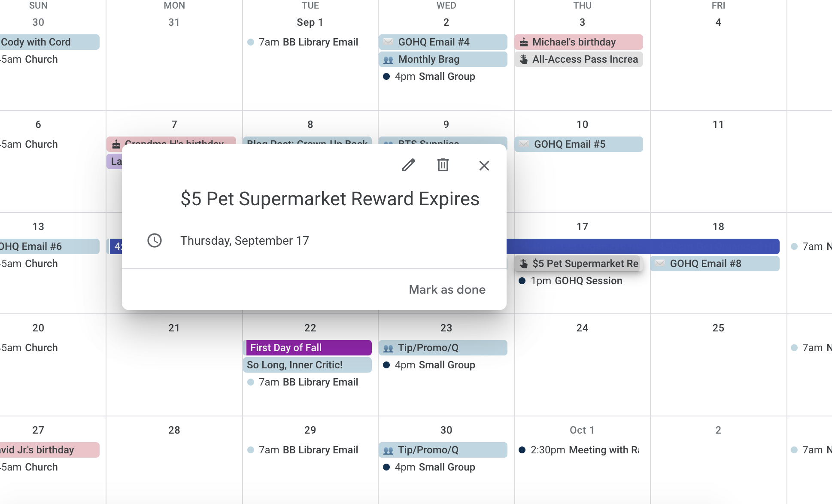Viewport: 832px width, 504px height.
Task: Open Monthly Brag event on Wednesday
Action: click(443, 59)
